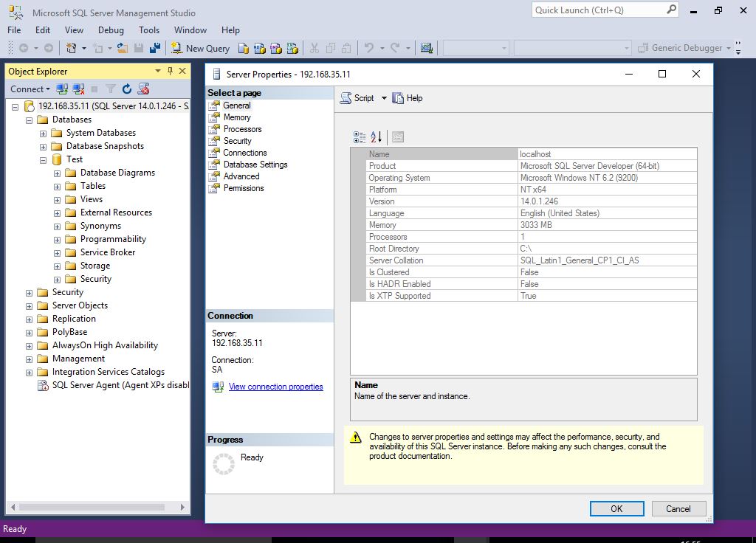Select the Connections page
756x543 pixels.
pos(245,153)
